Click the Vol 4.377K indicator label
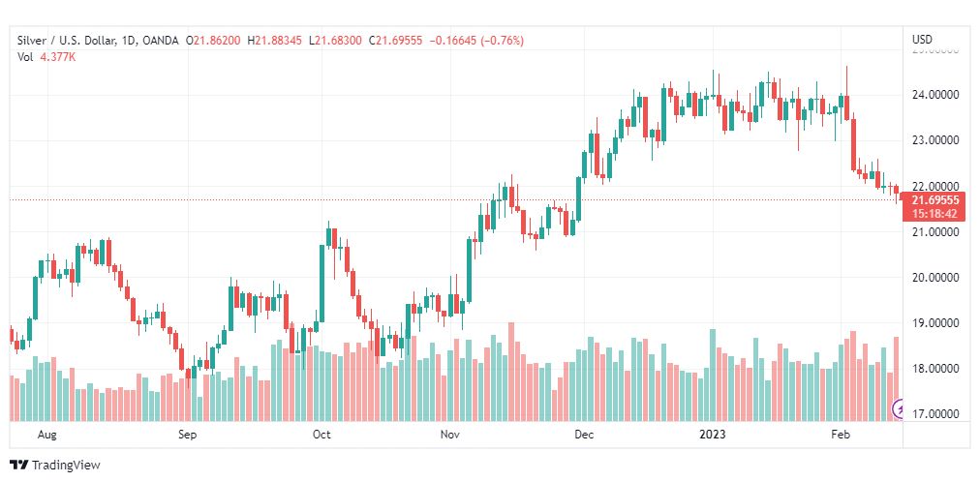 click(x=46, y=56)
